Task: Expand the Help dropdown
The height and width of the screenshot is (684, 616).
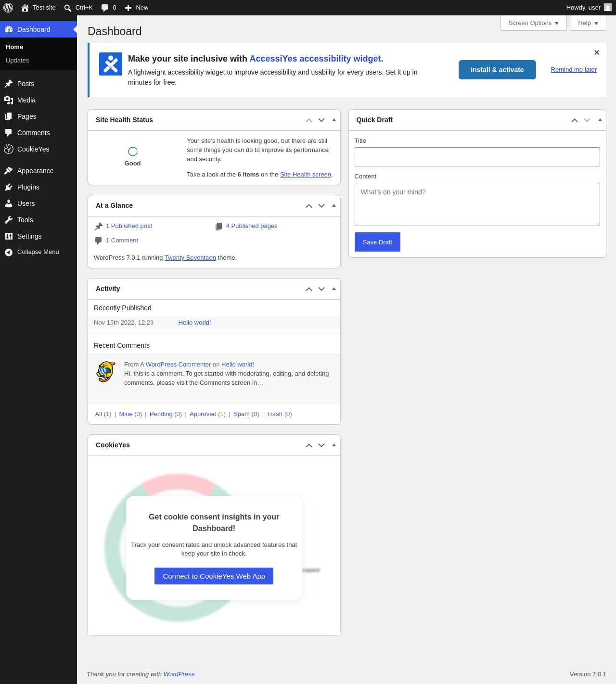Action: pos(588,23)
